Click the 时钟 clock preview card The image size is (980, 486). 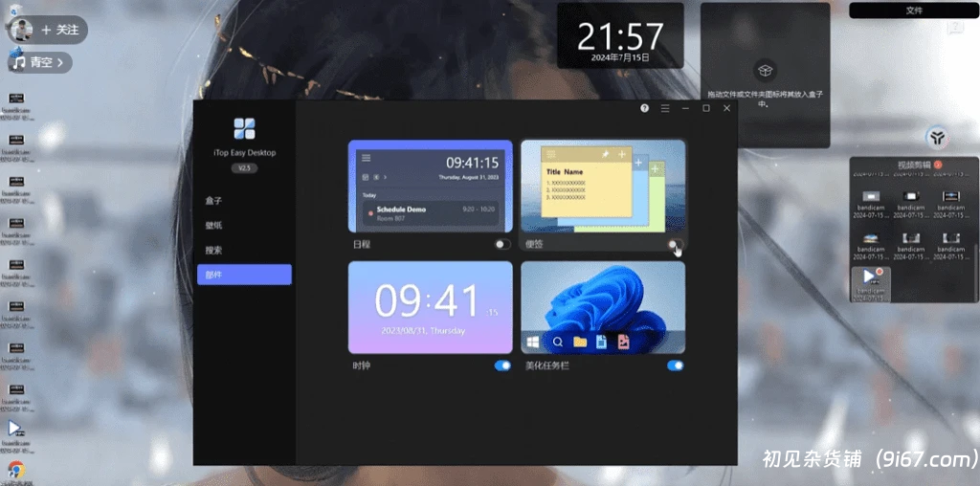(430, 307)
